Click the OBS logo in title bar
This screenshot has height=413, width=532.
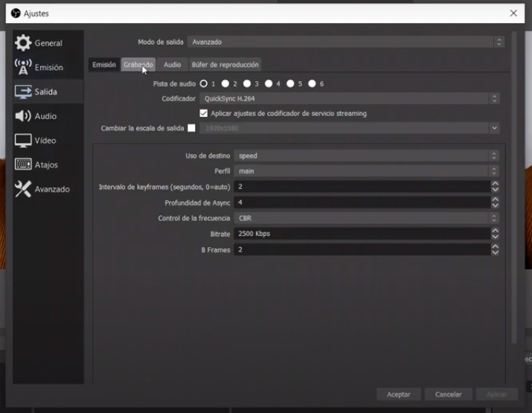15,13
